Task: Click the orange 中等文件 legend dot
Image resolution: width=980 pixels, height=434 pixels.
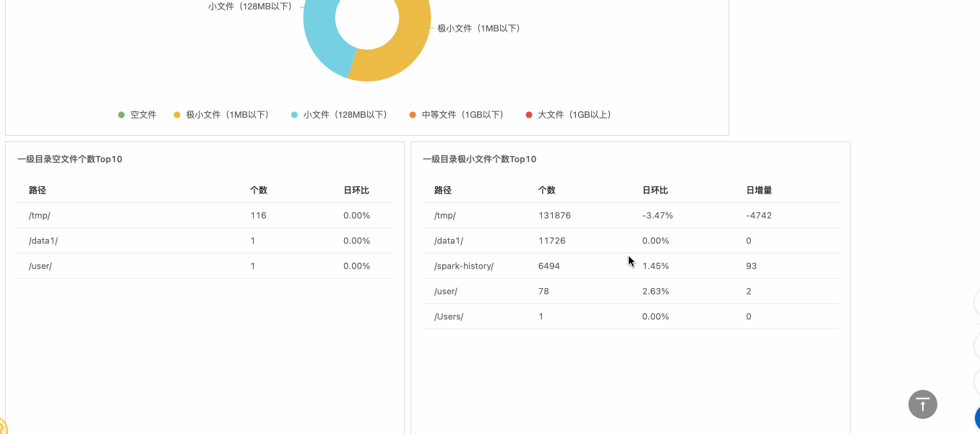Action: [x=413, y=115]
